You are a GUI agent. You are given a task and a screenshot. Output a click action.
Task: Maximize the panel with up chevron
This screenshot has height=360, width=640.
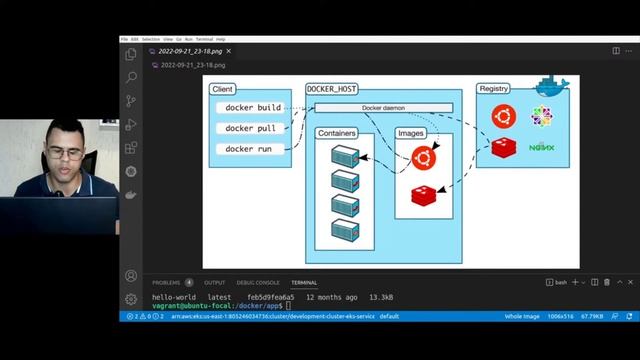[620, 282]
